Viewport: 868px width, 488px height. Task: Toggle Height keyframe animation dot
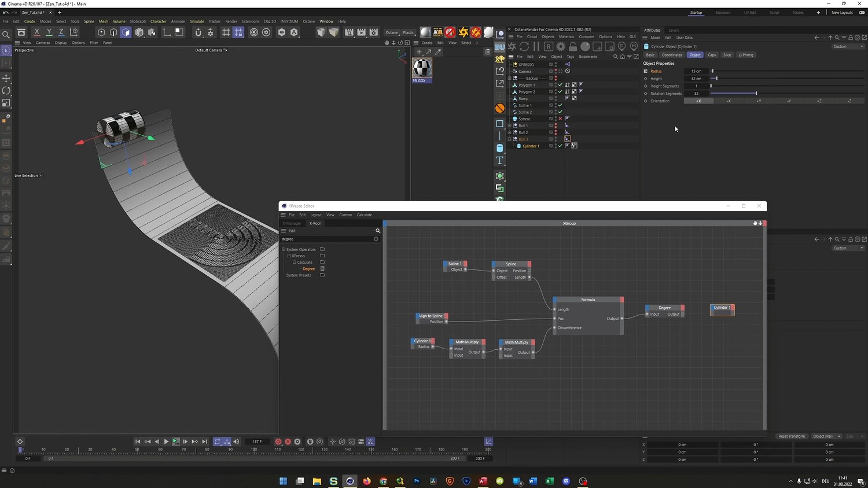pos(646,79)
